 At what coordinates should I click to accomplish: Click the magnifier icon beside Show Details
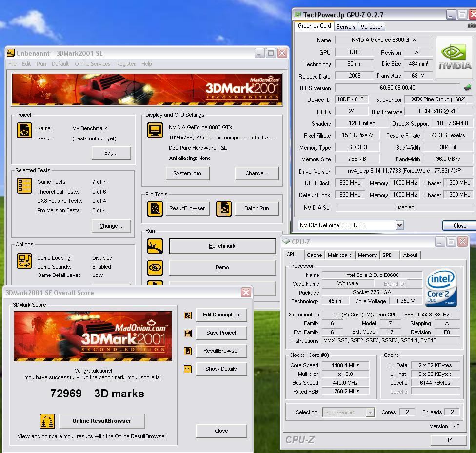188,369
